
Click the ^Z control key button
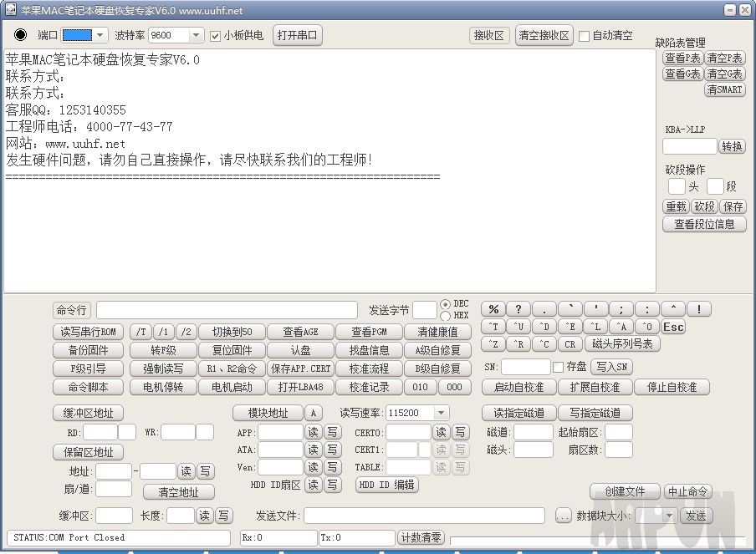click(x=493, y=344)
